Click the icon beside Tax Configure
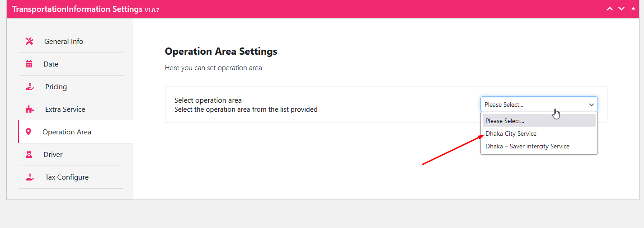 tap(29, 177)
